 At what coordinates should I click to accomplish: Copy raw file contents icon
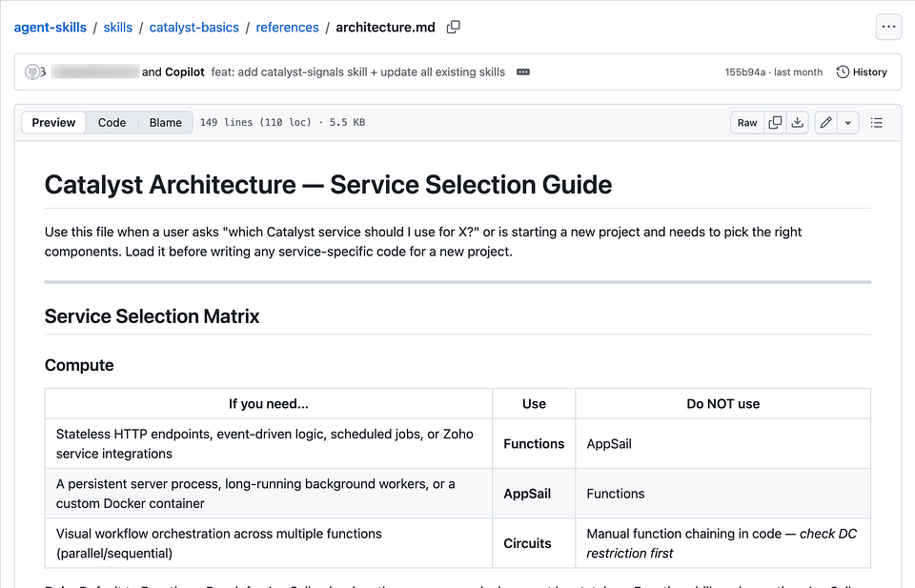pyautogui.click(x=775, y=123)
